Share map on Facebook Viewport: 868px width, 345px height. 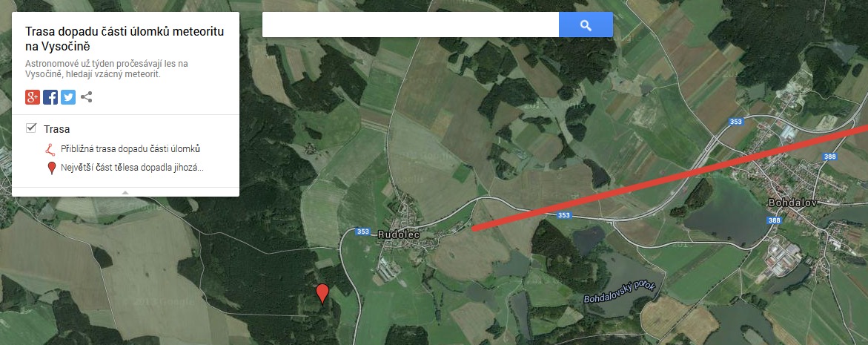click(50, 97)
